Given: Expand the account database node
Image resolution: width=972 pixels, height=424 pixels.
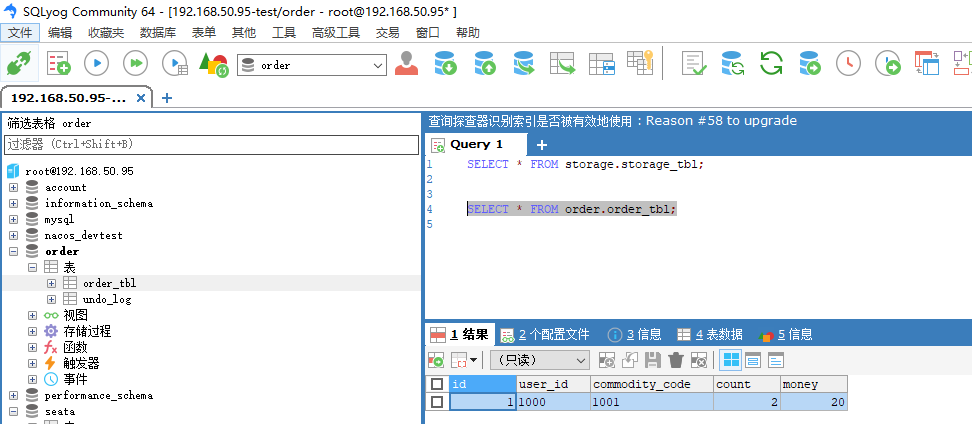Looking at the screenshot, I should click(14, 187).
